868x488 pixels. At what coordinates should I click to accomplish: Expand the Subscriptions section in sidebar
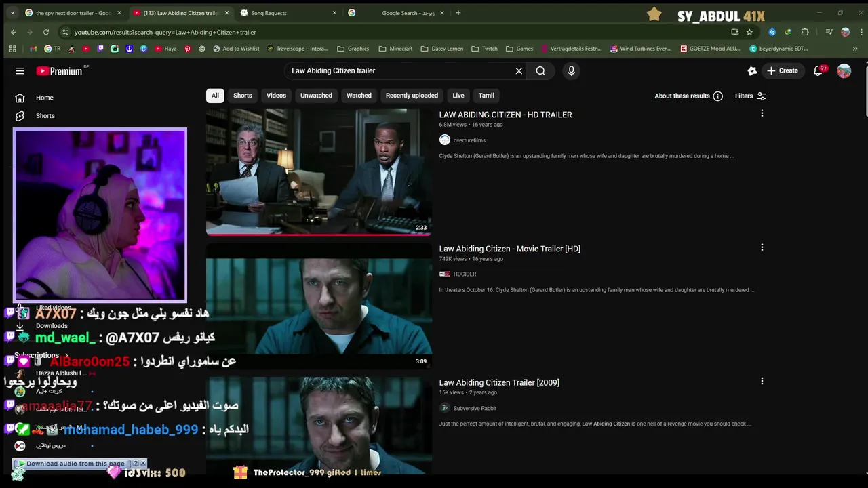pos(41,355)
